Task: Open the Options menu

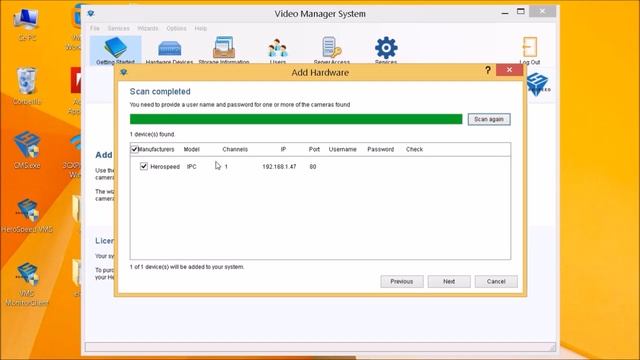Action: pyautogui.click(x=176, y=28)
